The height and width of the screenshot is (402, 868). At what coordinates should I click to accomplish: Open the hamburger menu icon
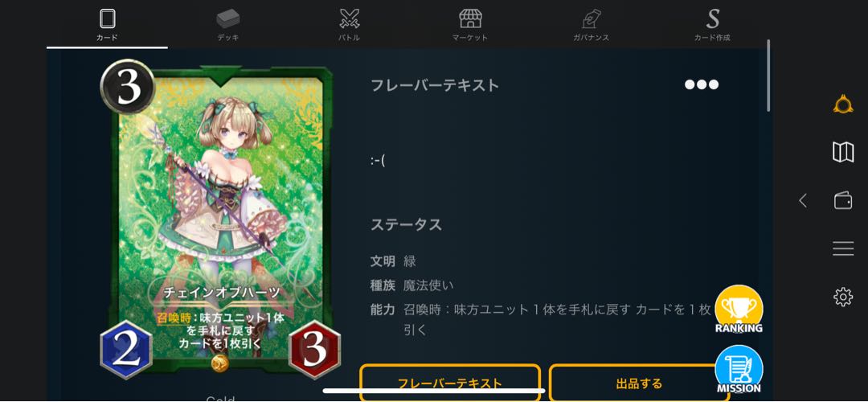(x=843, y=248)
